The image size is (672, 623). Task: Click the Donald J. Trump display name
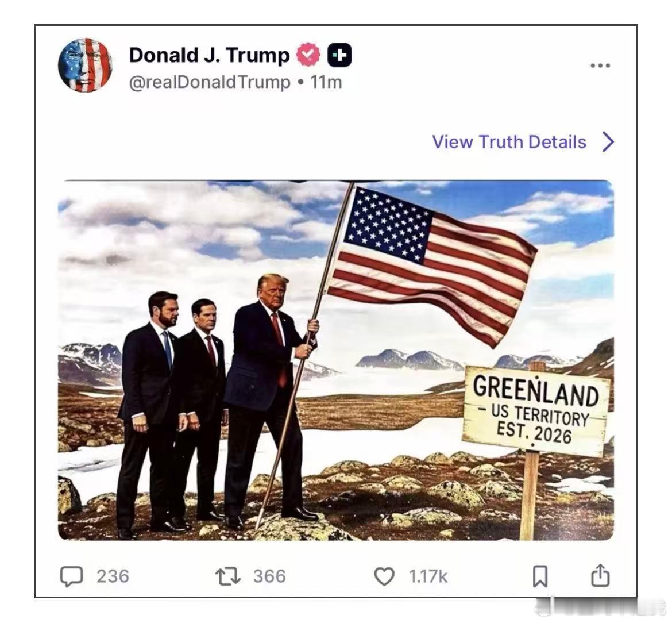pyautogui.click(x=209, y=55)
